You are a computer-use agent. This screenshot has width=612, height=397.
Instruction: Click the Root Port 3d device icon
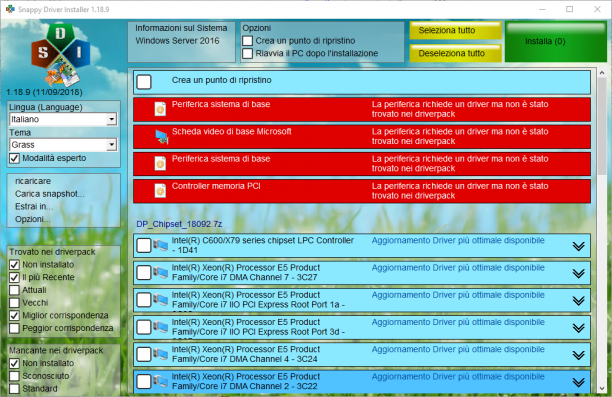click(x=160, y=327)
